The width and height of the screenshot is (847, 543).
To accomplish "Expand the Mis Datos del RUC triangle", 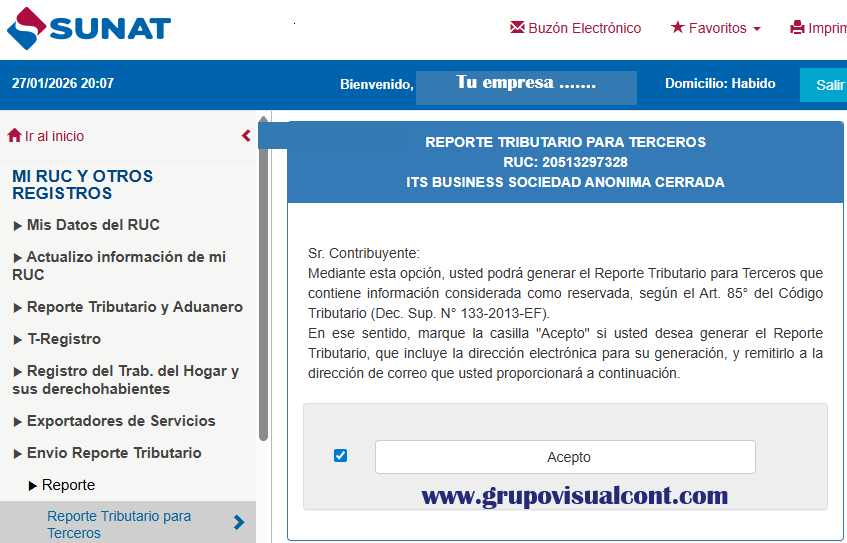I will pos(17,226).
